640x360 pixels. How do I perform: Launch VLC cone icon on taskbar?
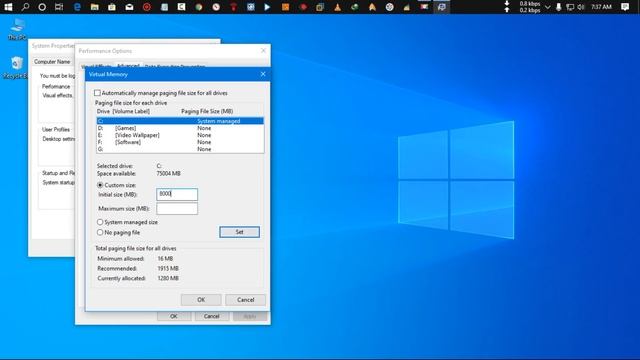tap(338, 7)
